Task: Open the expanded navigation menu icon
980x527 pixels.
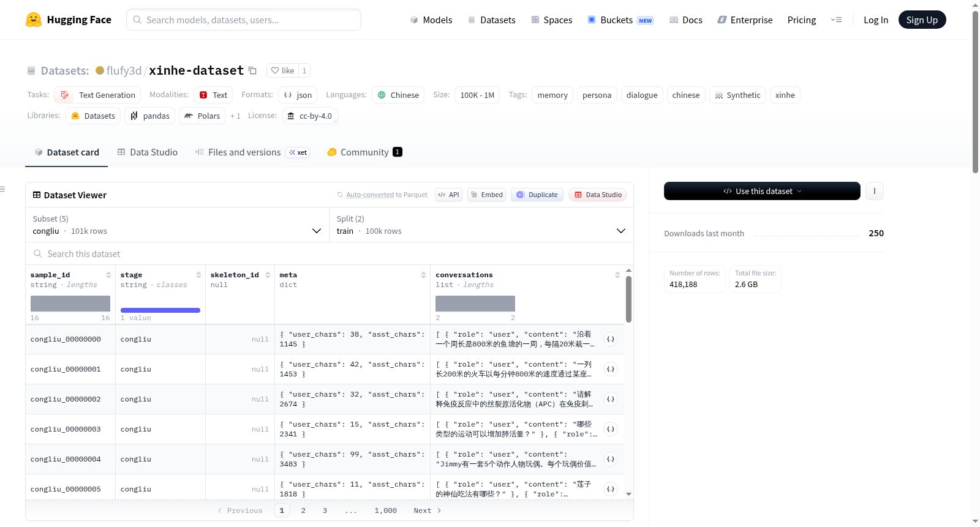Action: 836,20
